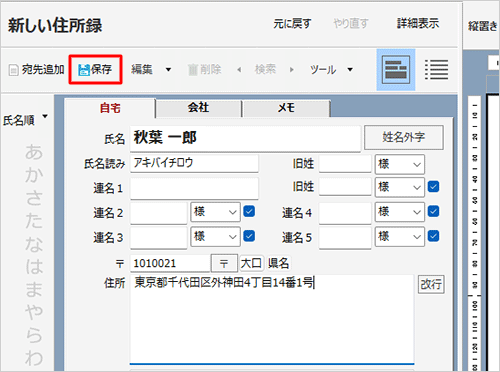Open honorific dropdown beside first 旧姓
The width and height of the screenshot is (500, 372).
click(400, 164)
